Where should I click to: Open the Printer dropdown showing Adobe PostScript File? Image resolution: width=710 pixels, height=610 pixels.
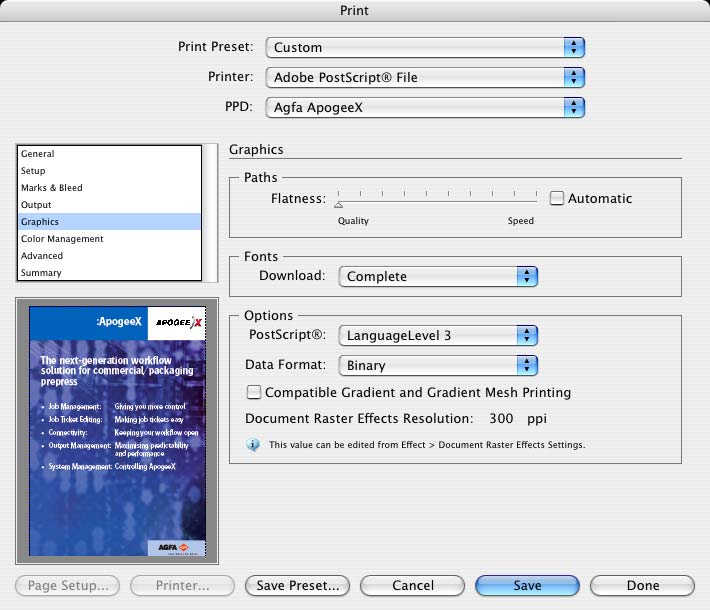coord(425,77)
